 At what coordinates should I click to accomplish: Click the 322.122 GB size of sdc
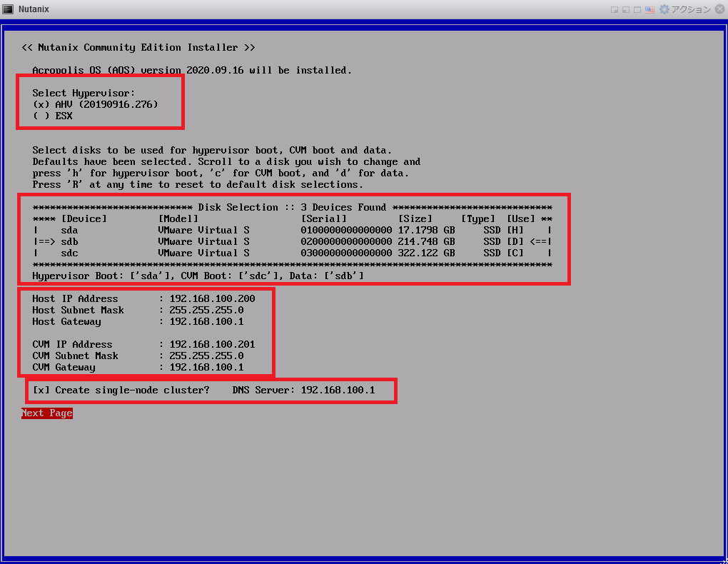pos(426,253)
